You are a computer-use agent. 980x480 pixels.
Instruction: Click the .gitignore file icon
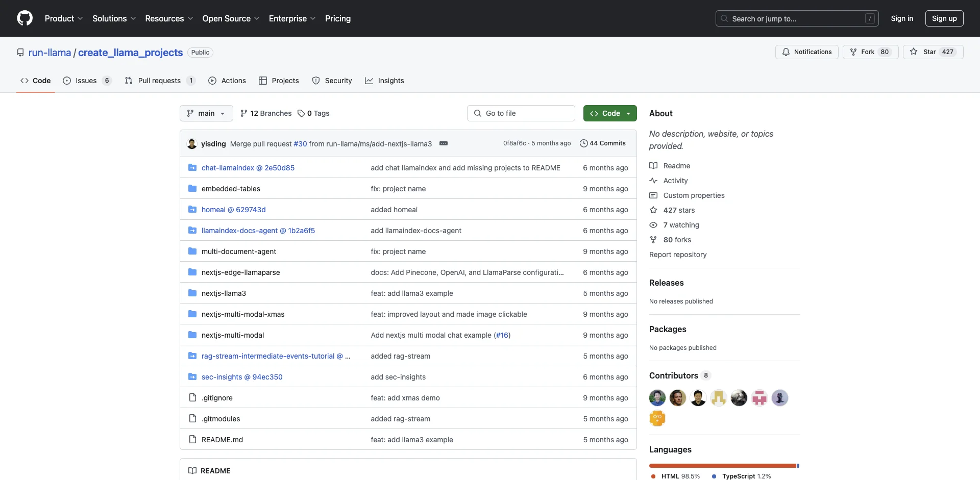click(x=192, y=398)
